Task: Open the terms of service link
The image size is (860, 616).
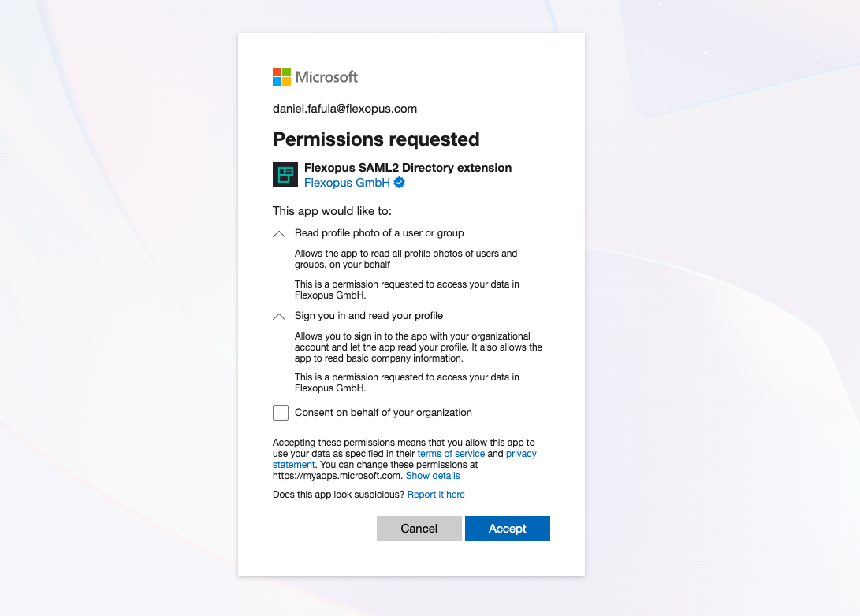Action: coord(451,454)
